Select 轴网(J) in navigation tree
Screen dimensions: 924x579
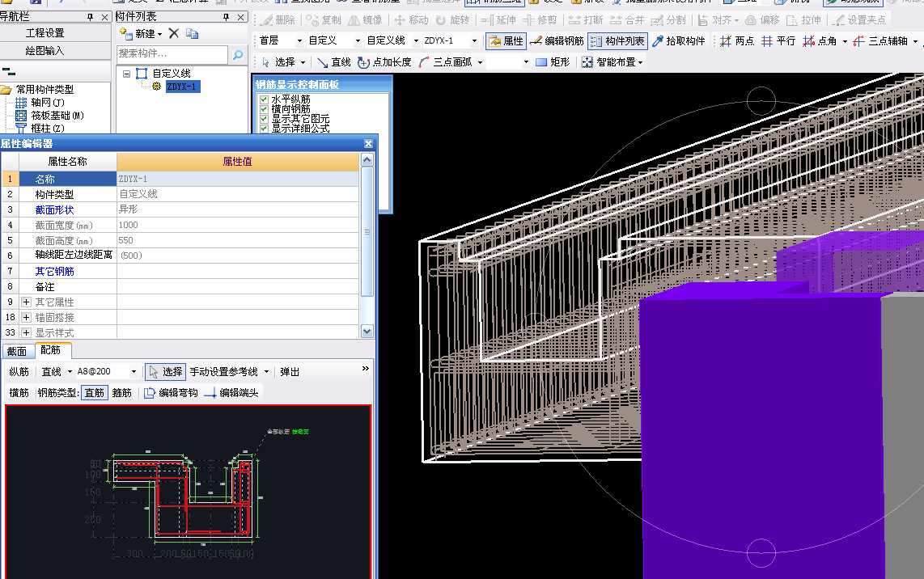tap(40, 103)
